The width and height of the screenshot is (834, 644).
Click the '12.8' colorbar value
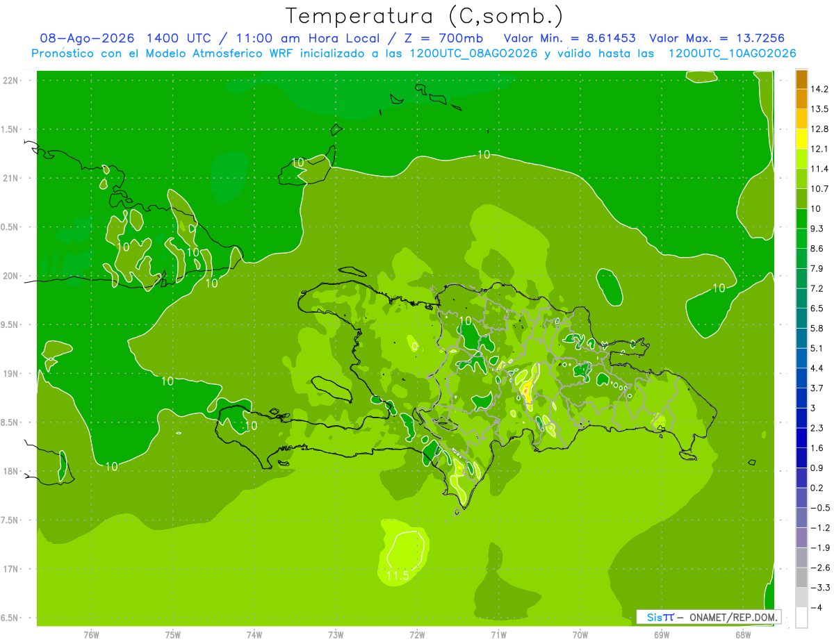(x=819, y=129)
